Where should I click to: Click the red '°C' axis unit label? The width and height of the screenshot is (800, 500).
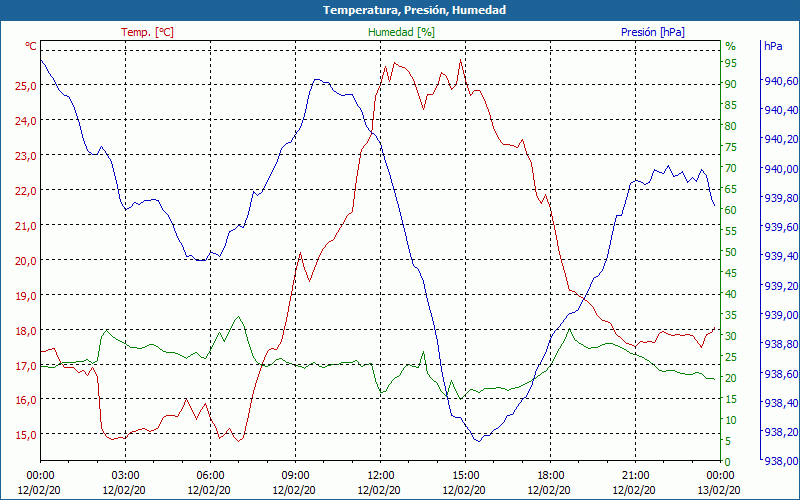pyautogui.click(x=31, y=46)
